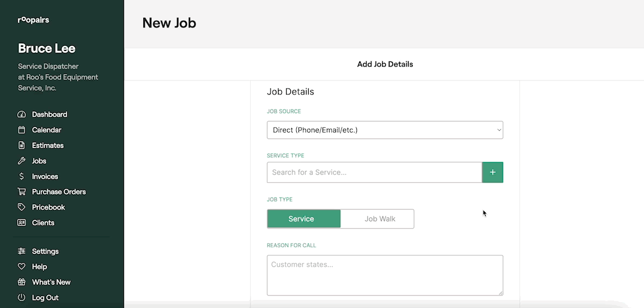Click the Settings sliders icon
Image resolution: width=644 pixels, height=308 pixels.
tap(21, 251)
